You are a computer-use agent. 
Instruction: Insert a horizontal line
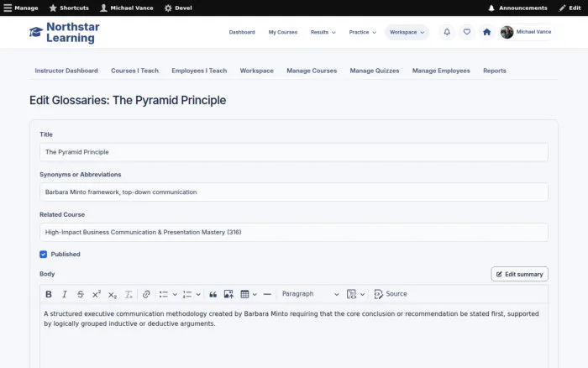click(x=267, y=294)
